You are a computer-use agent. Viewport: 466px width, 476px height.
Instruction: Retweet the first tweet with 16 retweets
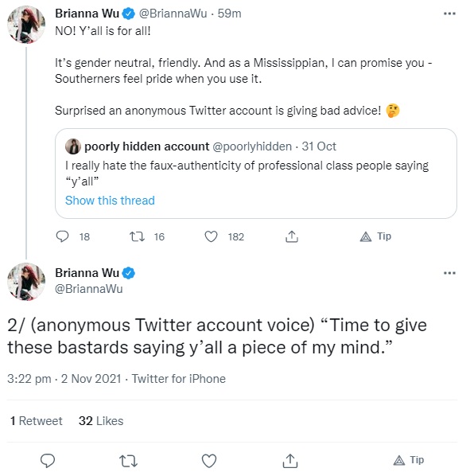tap(137, 236)
